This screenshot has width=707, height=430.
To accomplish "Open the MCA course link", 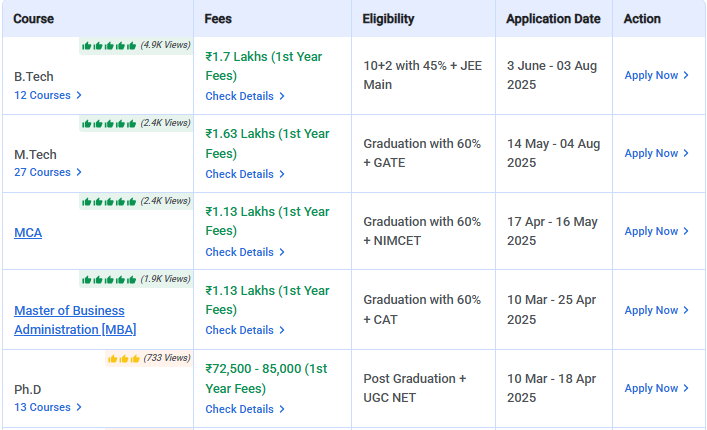I will click(x=28, y=233).
